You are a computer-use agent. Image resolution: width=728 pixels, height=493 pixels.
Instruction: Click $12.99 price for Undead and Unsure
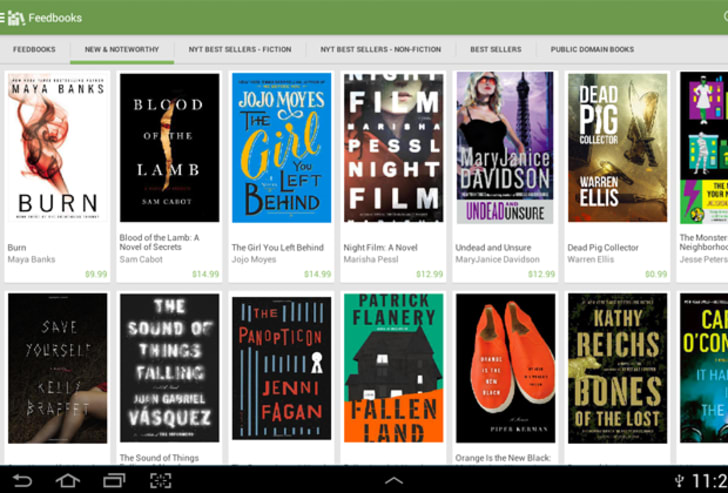[541, 274]
